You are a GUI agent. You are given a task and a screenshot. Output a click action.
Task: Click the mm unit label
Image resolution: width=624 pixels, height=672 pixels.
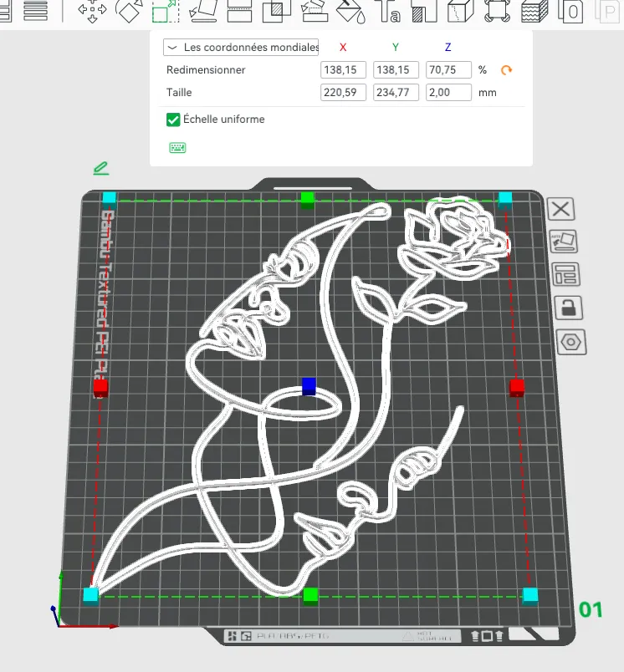click(x=488, y=93)
